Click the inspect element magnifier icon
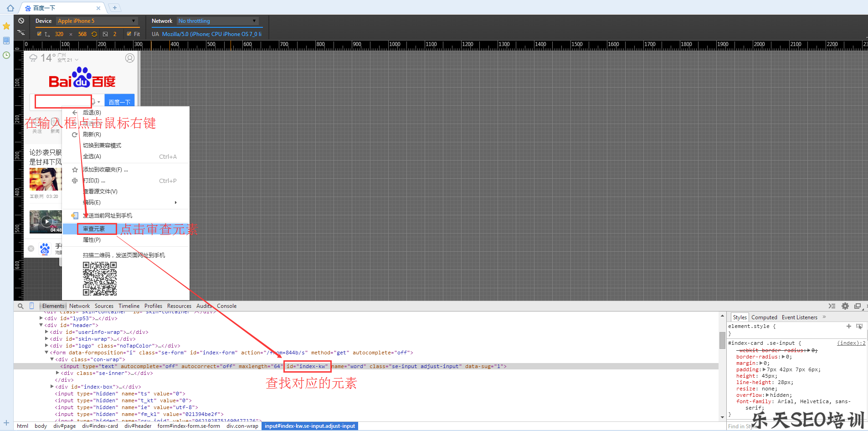Screen dimensions: 868x431 click(21, 306)
